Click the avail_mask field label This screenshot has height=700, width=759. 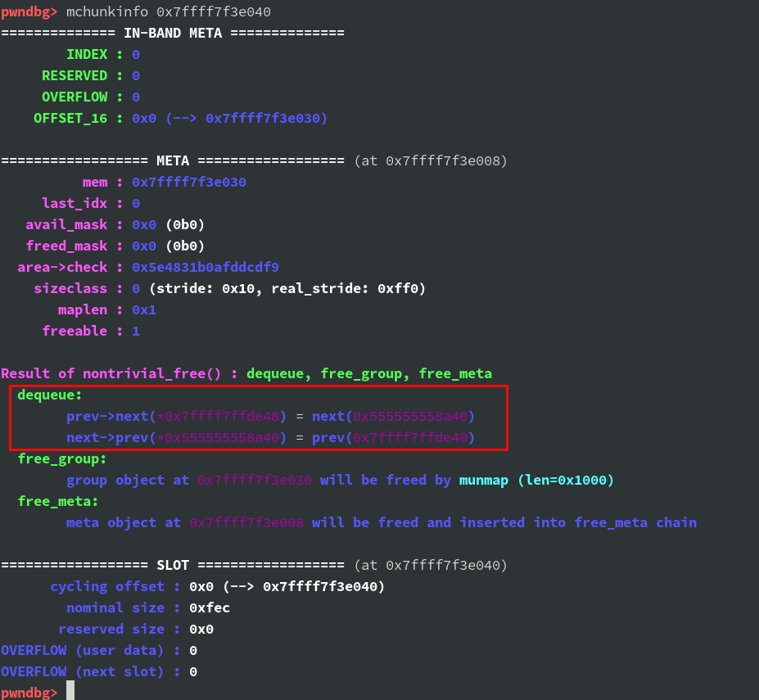tap(66, 224)
